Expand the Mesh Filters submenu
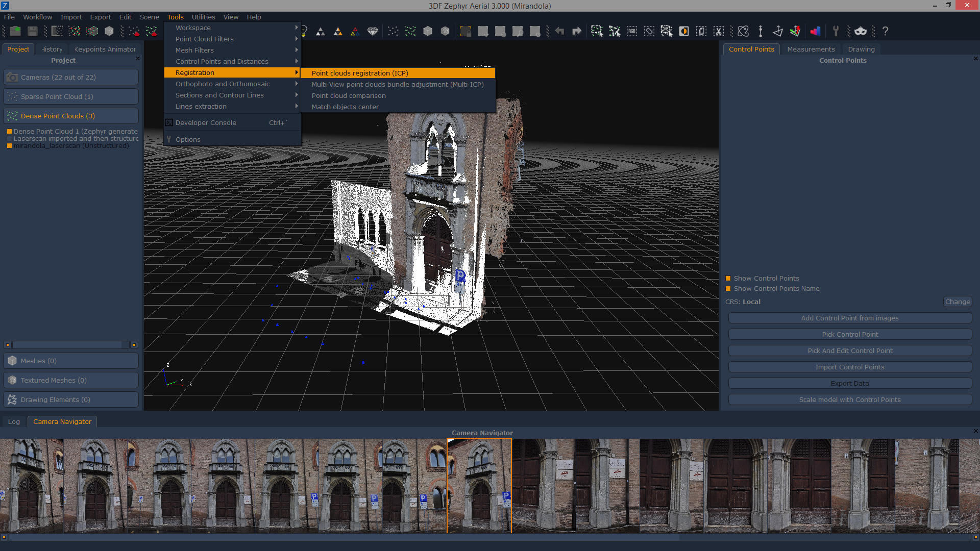 tap(194, 50)
